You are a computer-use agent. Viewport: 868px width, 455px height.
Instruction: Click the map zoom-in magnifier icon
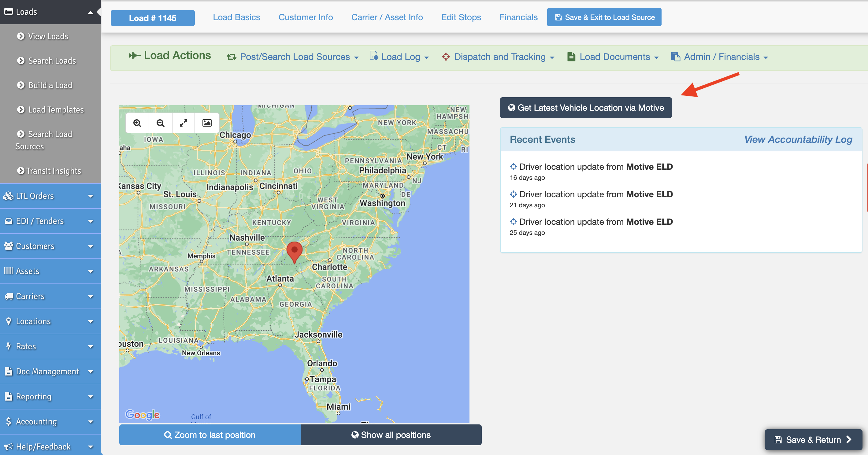click(x=137, y=123)
